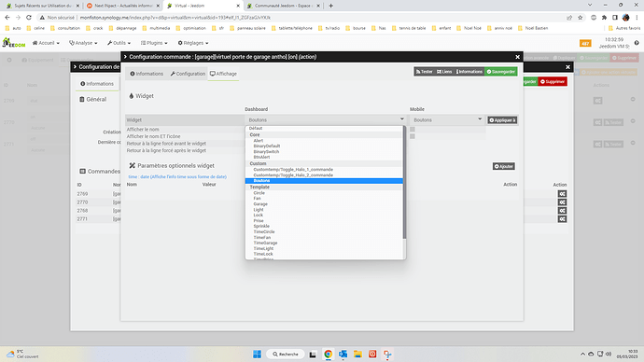Click the widget list dropdown scrollbar

pos(404,183)
